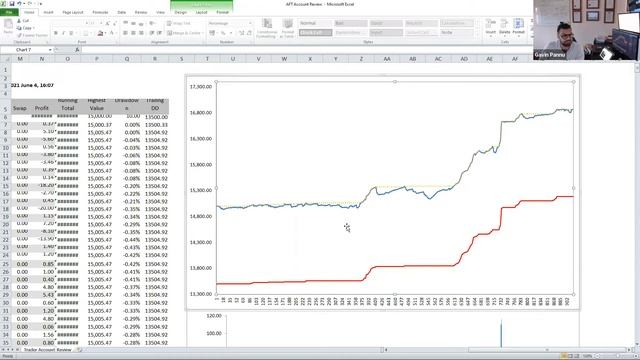Open the Name Box dropdown arrow
This screenshot has height=360, width=640.
pyautogui.click(x=50, y=50)
